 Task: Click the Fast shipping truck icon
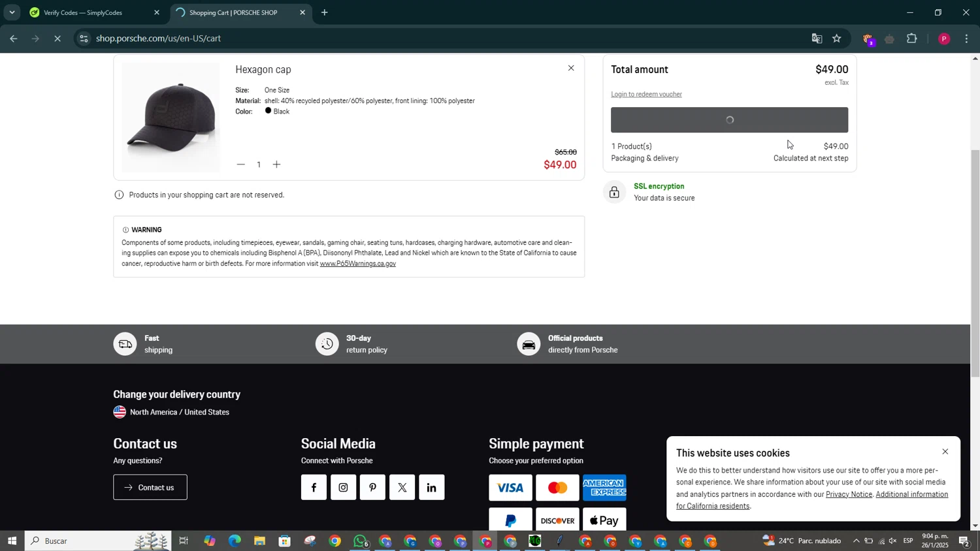(x=125, y=344)
